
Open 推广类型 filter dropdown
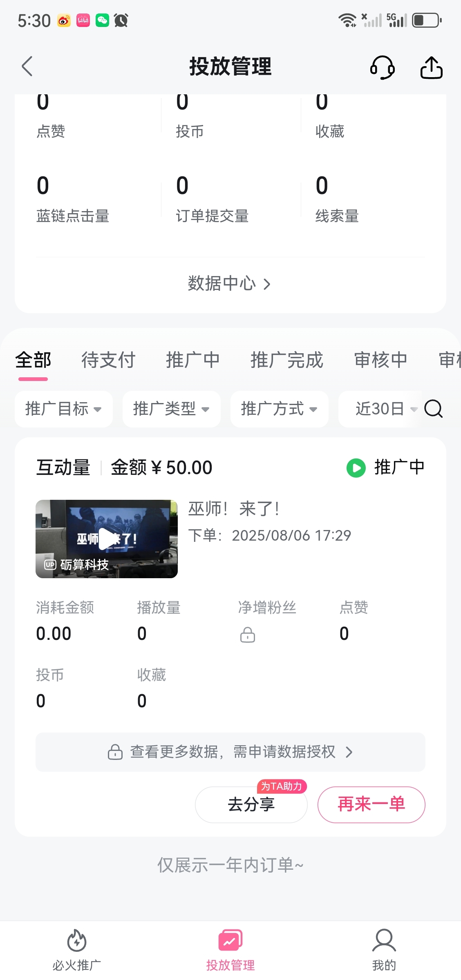(x=172, y=409)
